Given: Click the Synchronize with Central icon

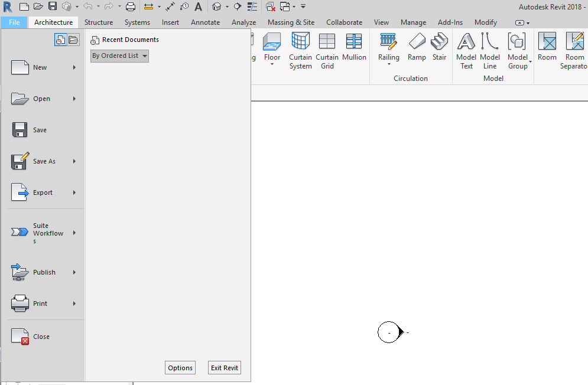Looking at the screenshot, I should coord(67,6).
